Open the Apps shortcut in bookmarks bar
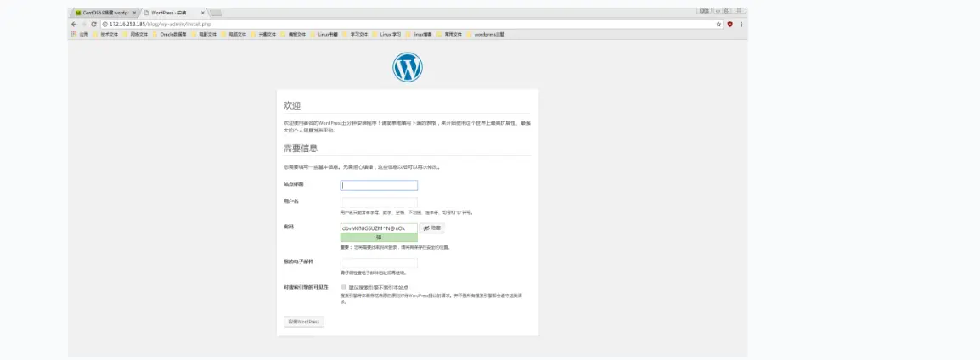The image size is (980, 360). point(80,34)
